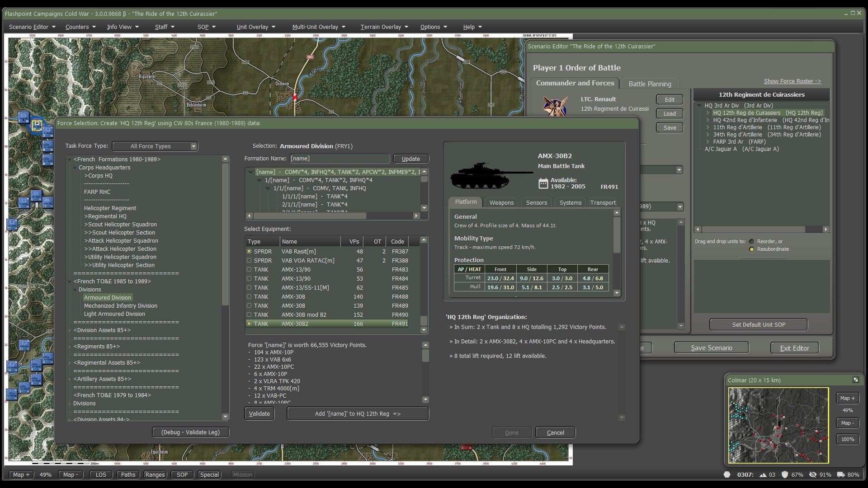Image resolution: width=868 pixels, height=488 pixels.
Task: Click the Formation Name input field
Action: 339,159
